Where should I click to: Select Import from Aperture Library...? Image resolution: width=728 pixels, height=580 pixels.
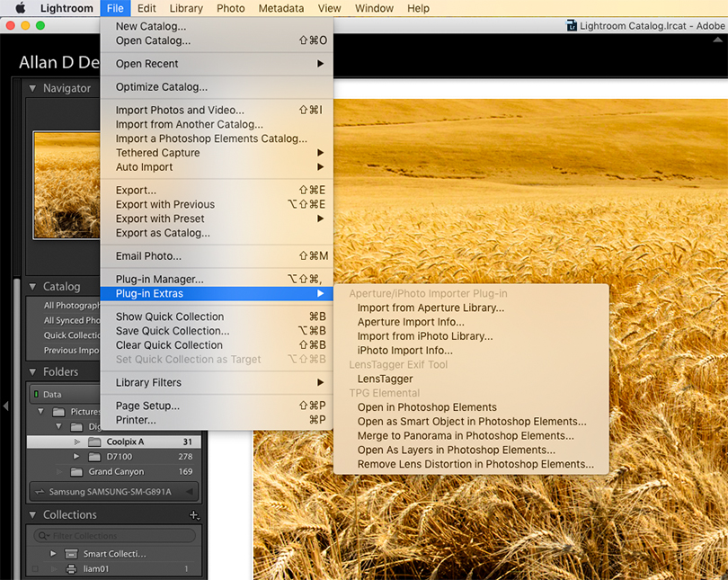[x=471, y=308]
